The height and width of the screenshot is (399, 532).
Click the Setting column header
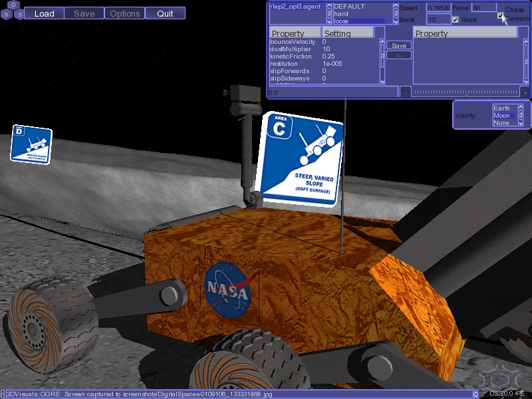(x=347, y=33)
